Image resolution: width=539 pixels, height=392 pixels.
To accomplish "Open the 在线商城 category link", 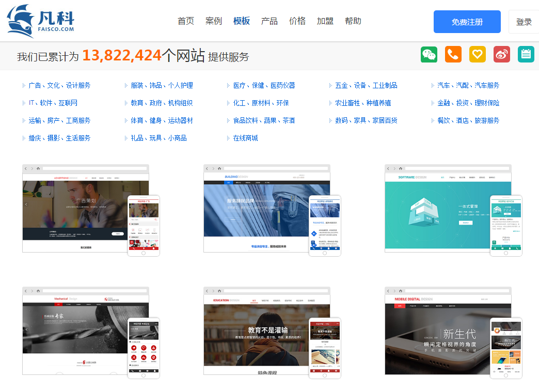I will 245,138.
